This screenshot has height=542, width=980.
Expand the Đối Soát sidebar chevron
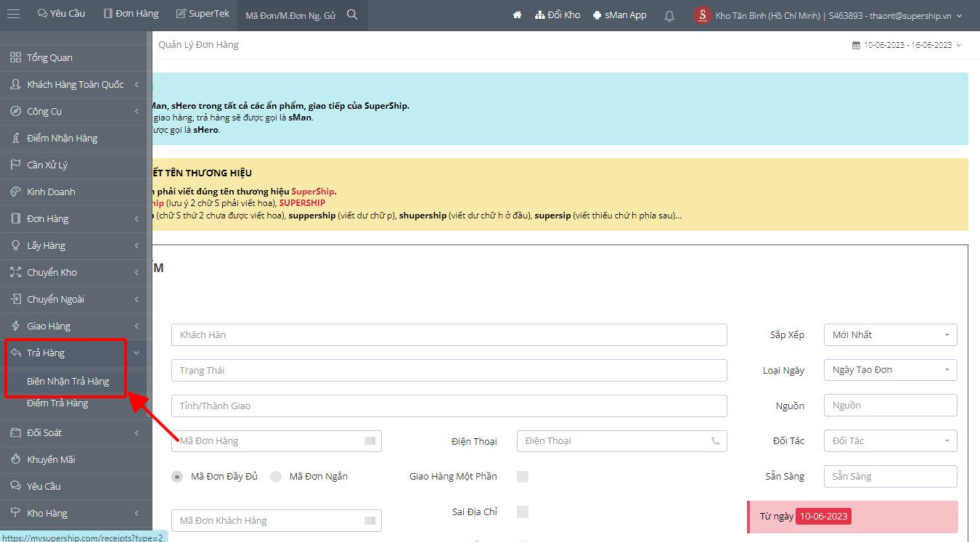[136, 432]
